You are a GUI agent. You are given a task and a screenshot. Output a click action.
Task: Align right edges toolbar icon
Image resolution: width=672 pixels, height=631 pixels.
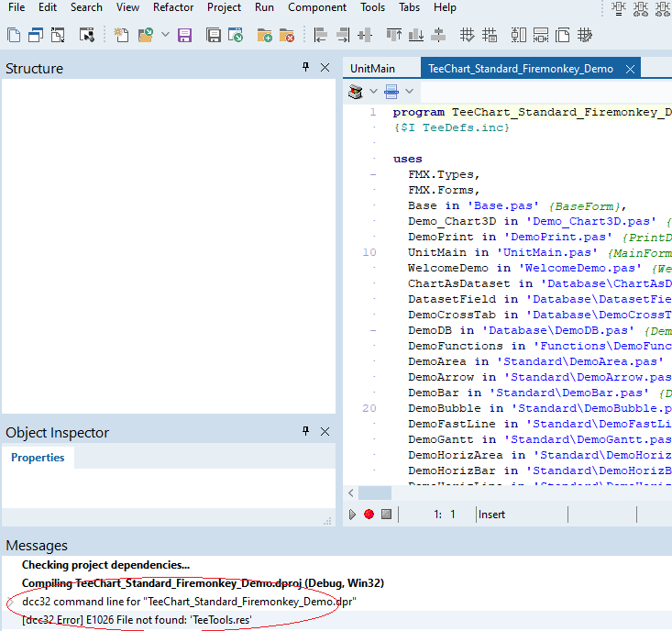pyautogui.click(x=343, y=35)
